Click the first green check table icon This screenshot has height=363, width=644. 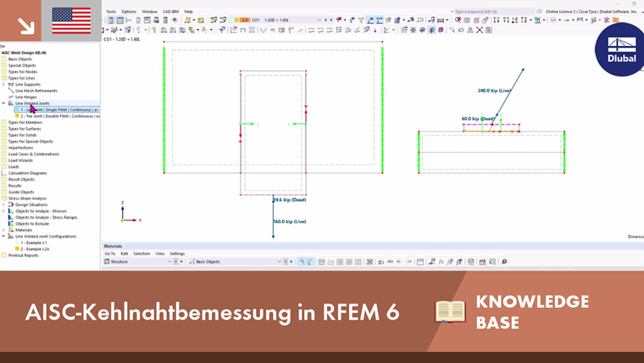(x=214, y=20)
